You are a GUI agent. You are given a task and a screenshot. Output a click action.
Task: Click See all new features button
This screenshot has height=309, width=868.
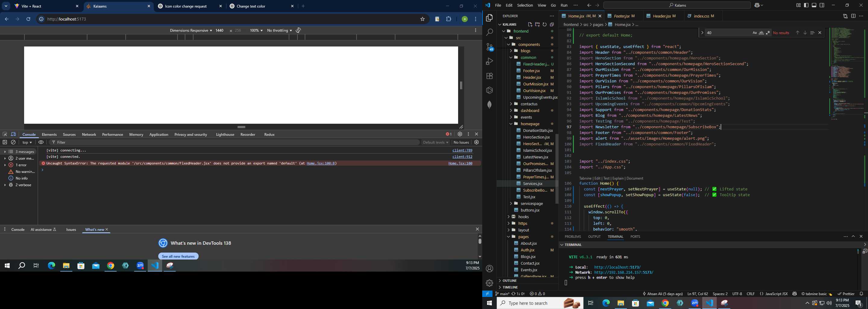178,256
